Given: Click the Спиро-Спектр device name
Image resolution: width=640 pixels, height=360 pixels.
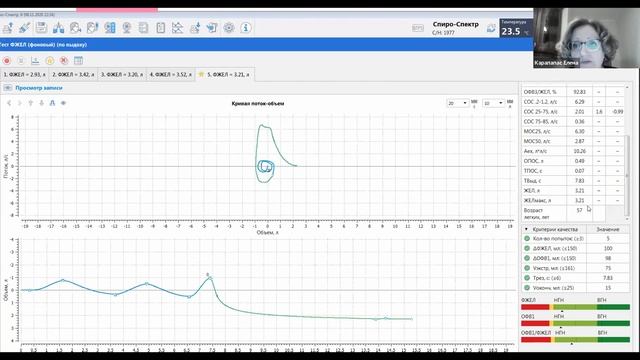Looking at the screenshot, I should point(456,24).
